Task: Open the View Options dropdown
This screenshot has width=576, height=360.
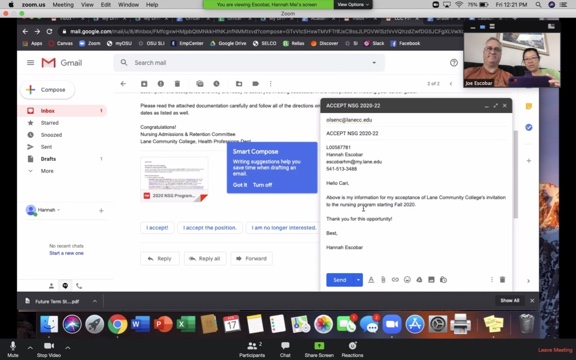Action: (x=353, y=4)
